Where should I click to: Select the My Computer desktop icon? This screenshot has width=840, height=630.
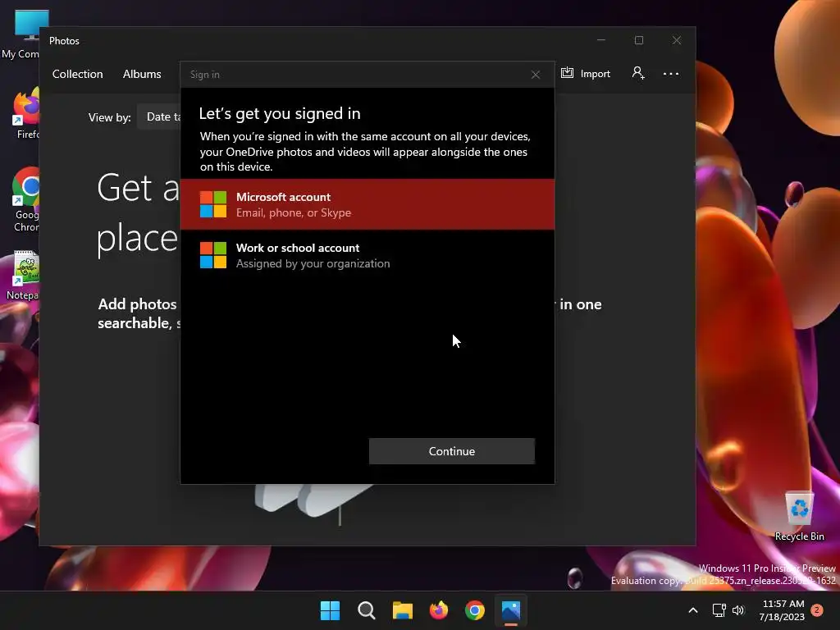(x=21, y=34)
